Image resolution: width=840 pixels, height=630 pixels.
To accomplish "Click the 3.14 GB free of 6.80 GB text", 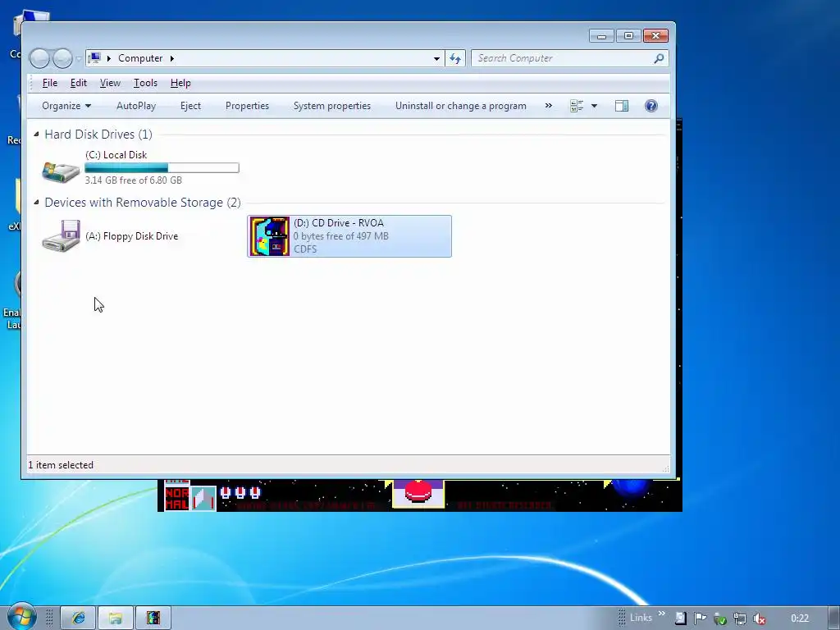I will click(x=134, y=180).
